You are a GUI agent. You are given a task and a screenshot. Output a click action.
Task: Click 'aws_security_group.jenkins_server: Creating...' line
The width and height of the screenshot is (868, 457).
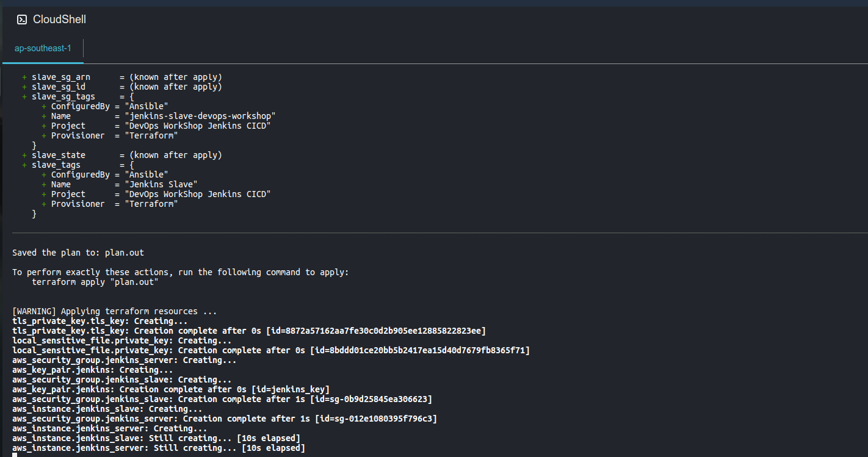coord(125,360)
